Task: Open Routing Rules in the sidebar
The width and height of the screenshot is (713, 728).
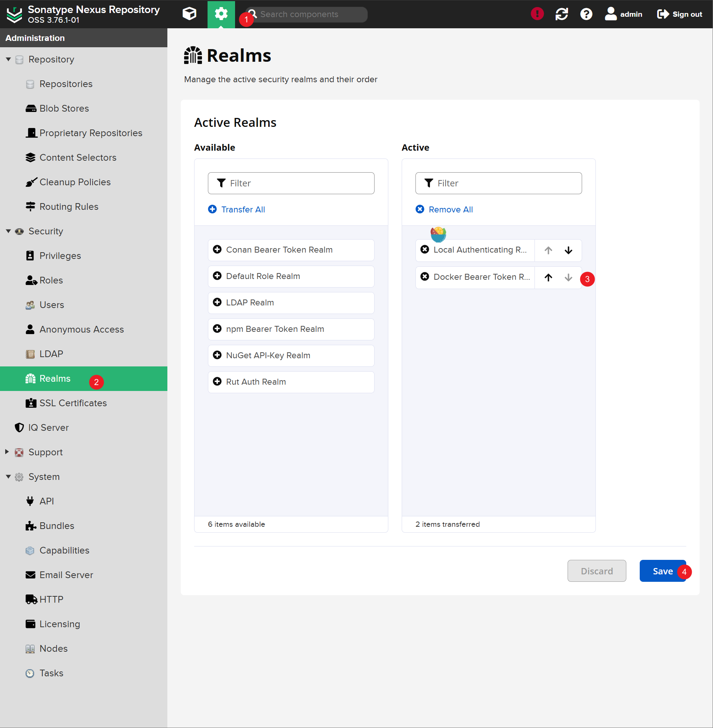Action: pyautogui.click(x=84, y=206)
